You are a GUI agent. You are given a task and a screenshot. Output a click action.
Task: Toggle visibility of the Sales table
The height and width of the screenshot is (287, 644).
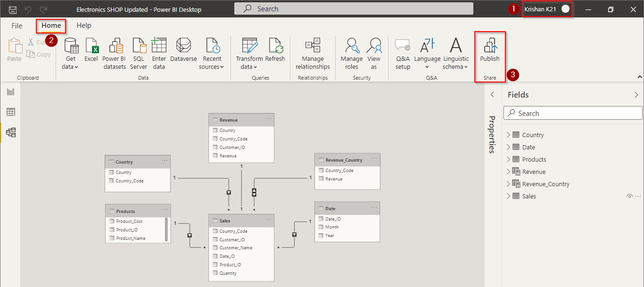coord(629,196)
